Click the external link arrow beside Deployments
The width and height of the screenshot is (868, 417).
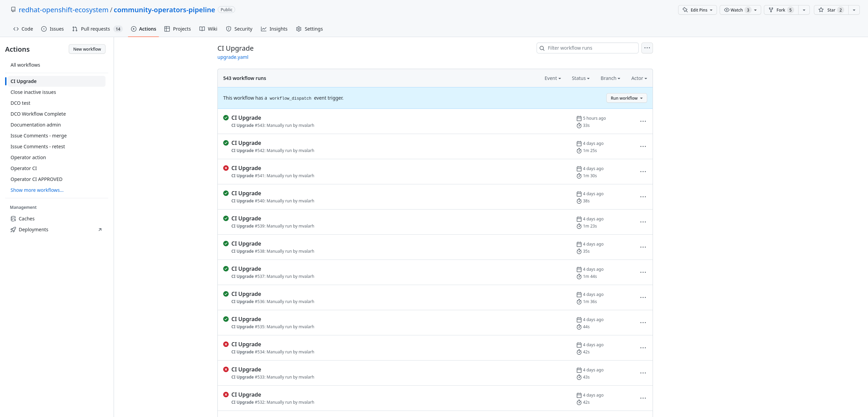click(x=100, y=230)
